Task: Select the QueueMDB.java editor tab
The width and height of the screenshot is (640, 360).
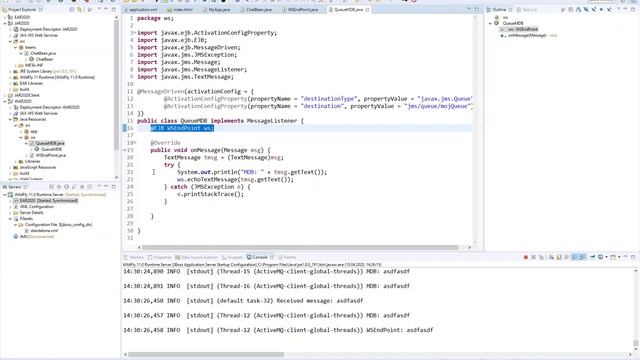Action: (x=349, y=9)
